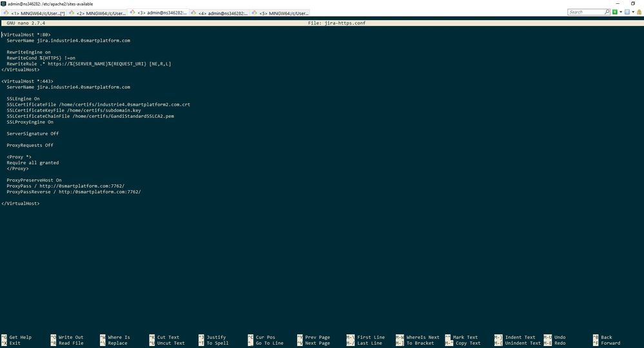Click the 'ProxyRequests Off' line

(x=30, y=145)
